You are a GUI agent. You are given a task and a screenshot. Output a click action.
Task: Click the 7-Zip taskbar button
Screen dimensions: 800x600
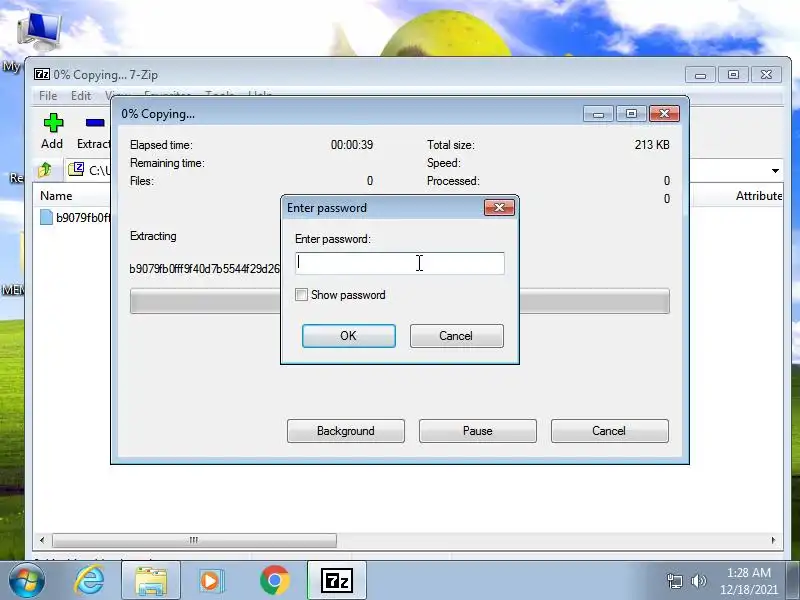[337, 581]
